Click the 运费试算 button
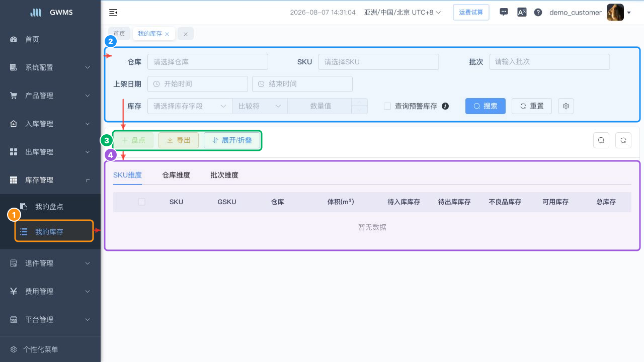This screenshot has width=644, height=362. (471, 12)
